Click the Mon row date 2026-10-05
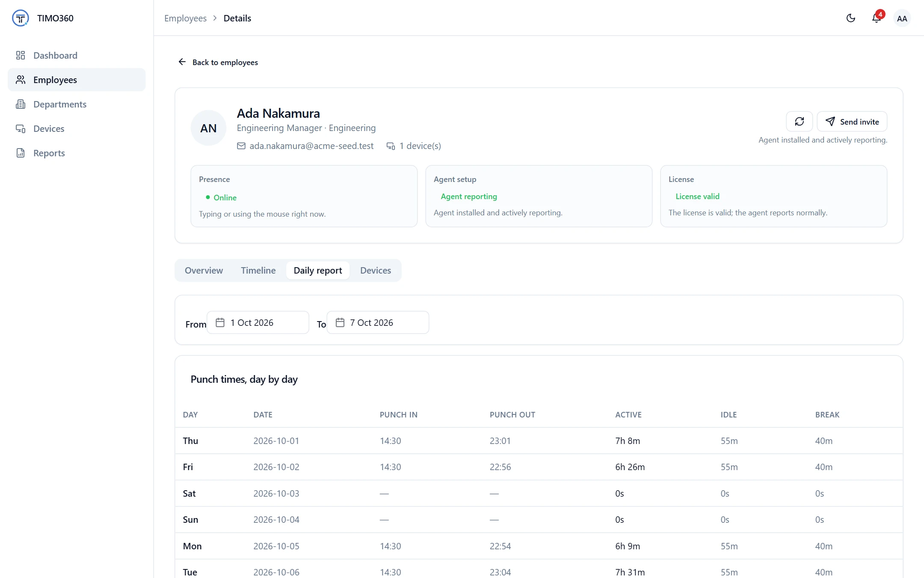 (276, 546)
